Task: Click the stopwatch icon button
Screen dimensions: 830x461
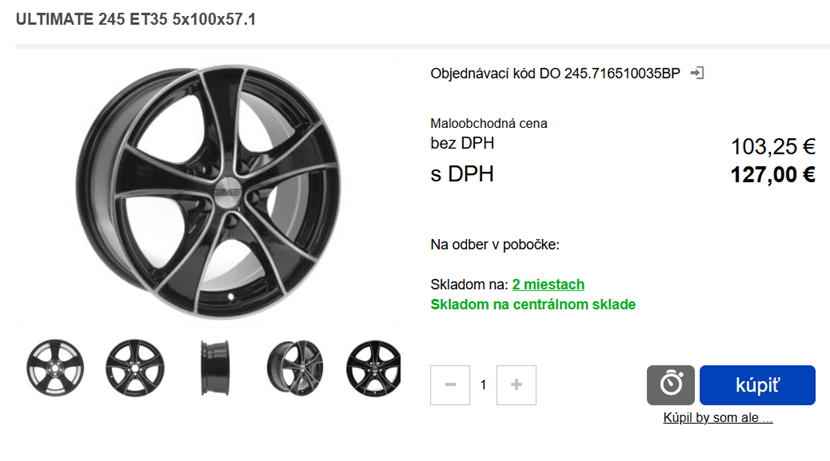Action: (670, 385)
